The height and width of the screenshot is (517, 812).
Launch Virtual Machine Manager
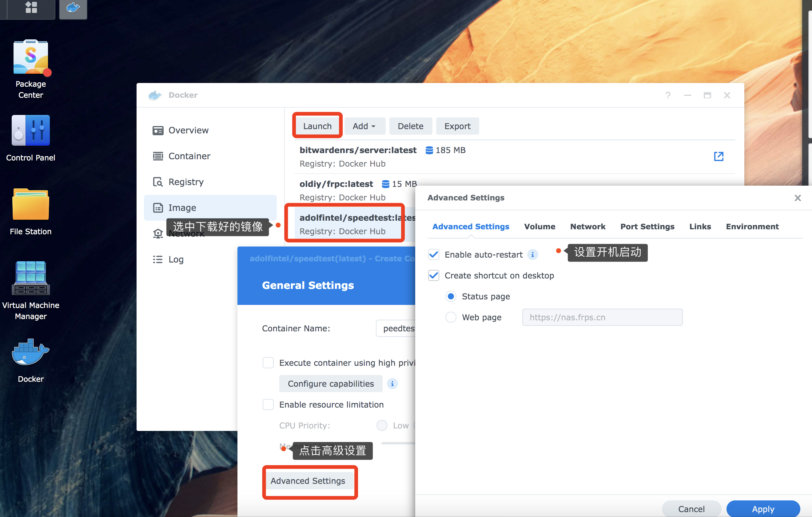click(x=30, y=278)
